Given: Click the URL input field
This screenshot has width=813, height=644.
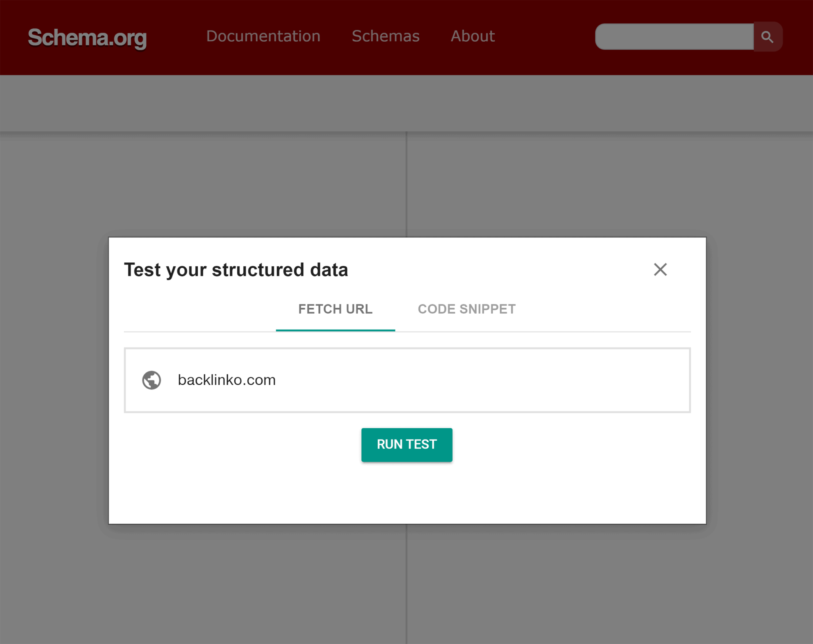Looking at the screenshot, I should pos(406,380).
